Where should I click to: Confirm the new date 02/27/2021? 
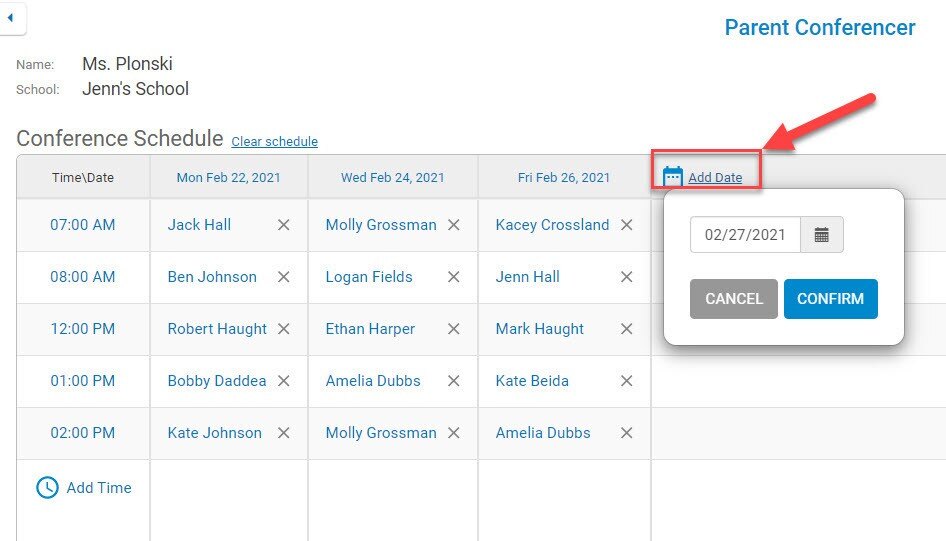pos(830,299)
